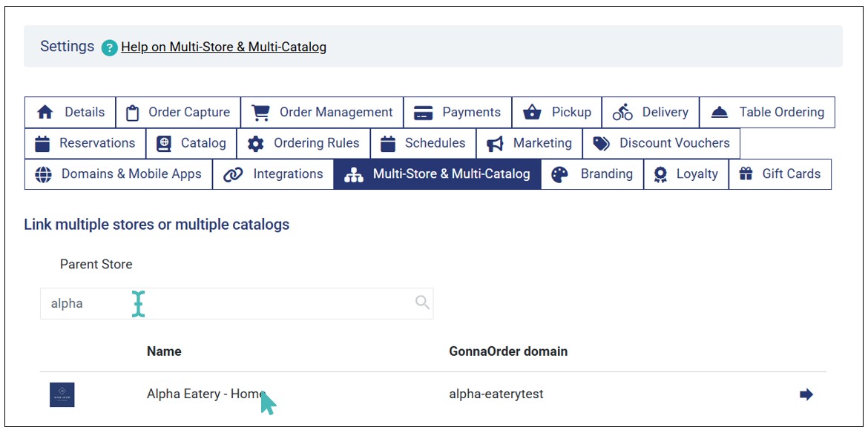Click the help question mark icon
This screenshot has height=430, width=868.
110,48
